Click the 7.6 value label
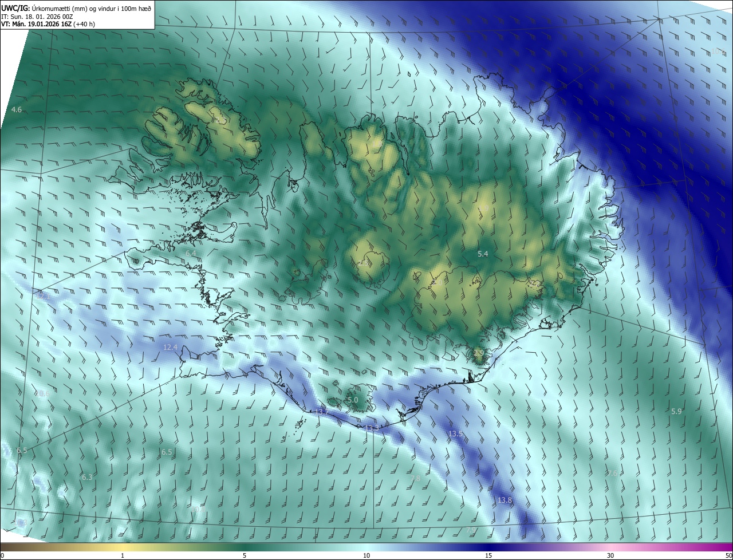This screenshot has width=733, height=560. tap(612, 473)
